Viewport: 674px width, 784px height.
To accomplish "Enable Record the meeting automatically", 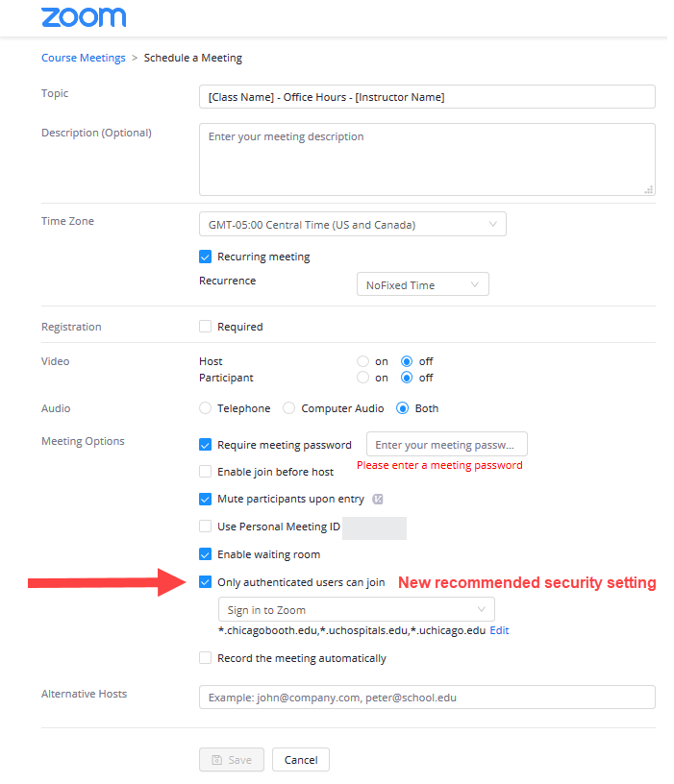I will point(205,658).
